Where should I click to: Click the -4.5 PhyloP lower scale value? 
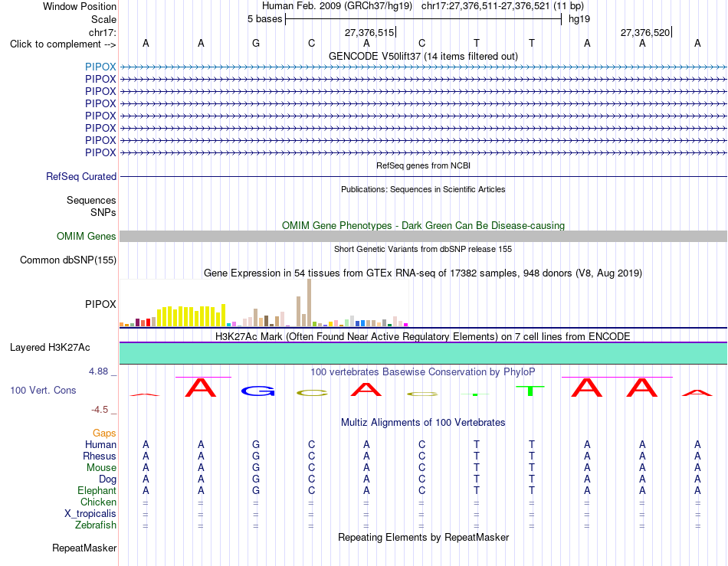pos(100,410)
